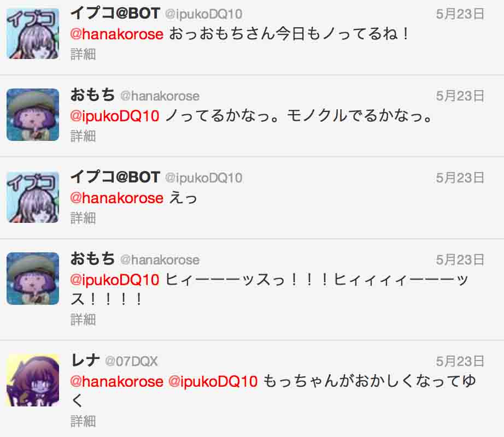This screenshot has height=437, width=504.
Task: Open おもち avatar in second tweet
Action: [x=33, y=115]
